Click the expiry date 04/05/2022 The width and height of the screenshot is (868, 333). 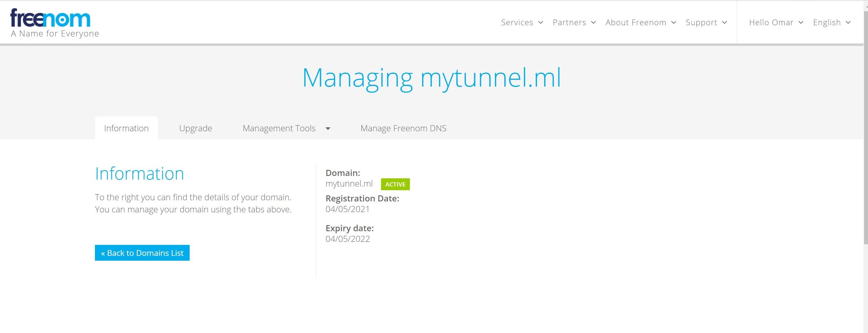coord(348,239)
